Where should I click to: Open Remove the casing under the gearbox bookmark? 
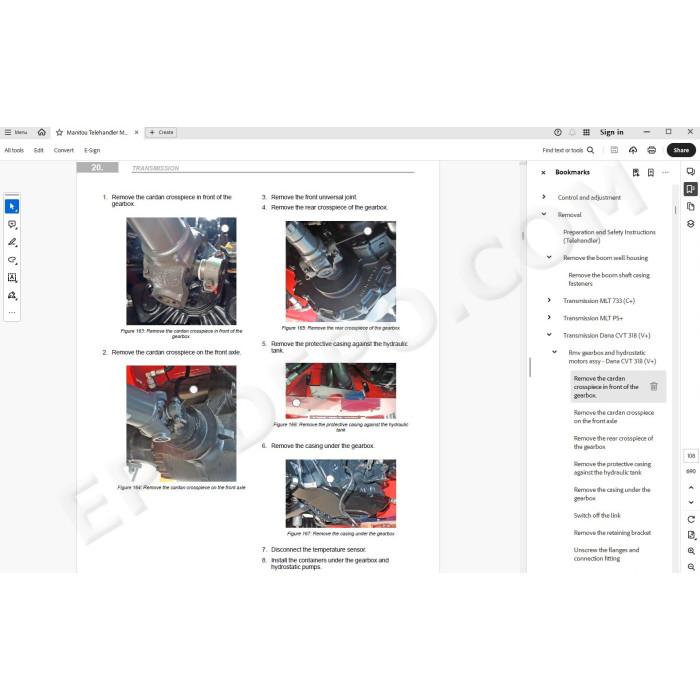click(x=612, y=494)
